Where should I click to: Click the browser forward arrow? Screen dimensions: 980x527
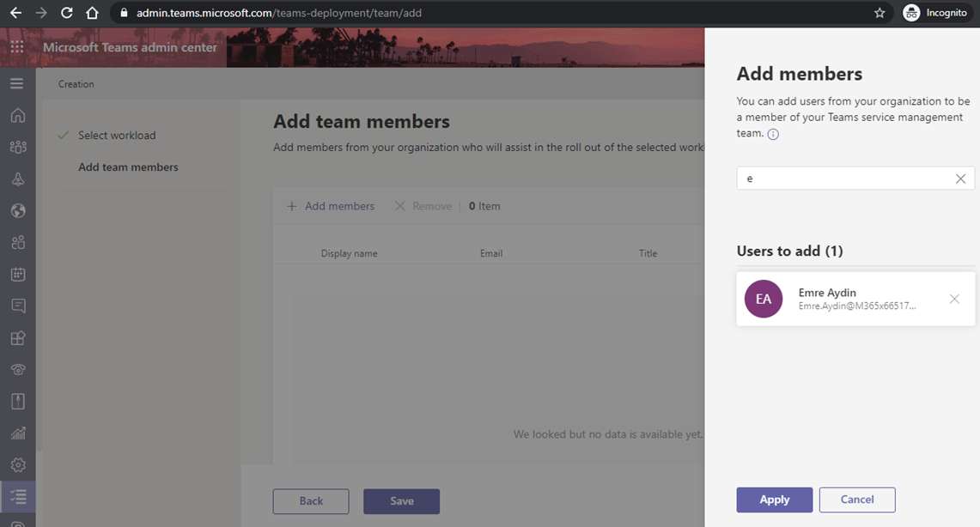pyautogui.click(x=41, y=13)
